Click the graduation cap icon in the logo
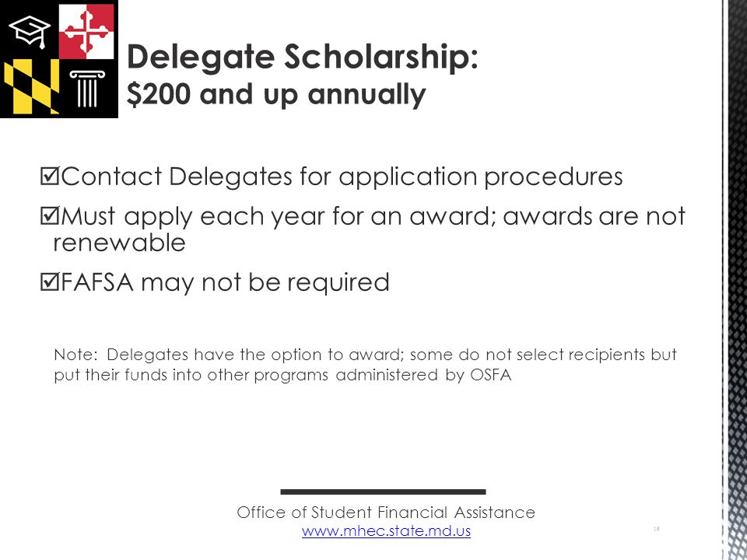This screenshot has width=747, height=560. [30, 31]
